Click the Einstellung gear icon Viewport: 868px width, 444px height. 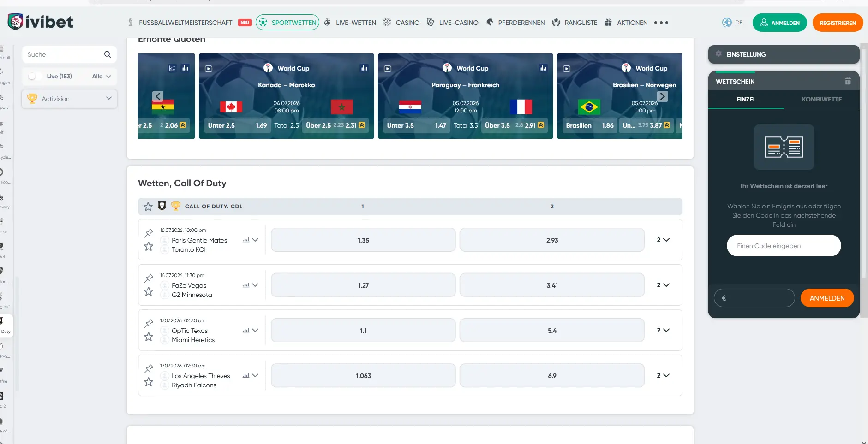click(718, 54)
